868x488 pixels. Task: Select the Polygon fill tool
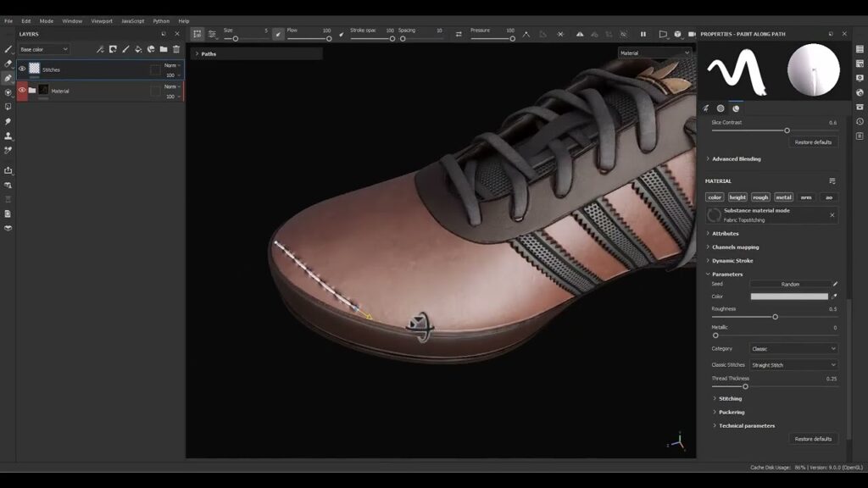click(8, 107)
